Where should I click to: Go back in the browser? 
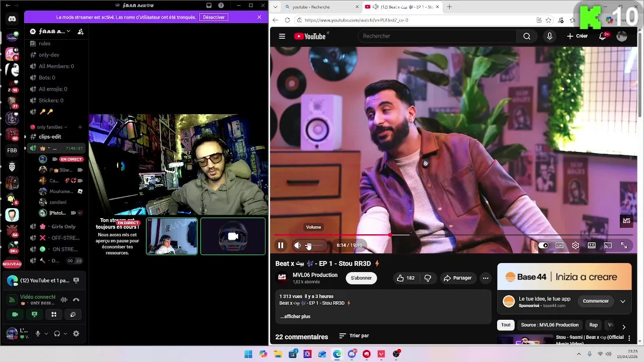(x=275, y=20)
